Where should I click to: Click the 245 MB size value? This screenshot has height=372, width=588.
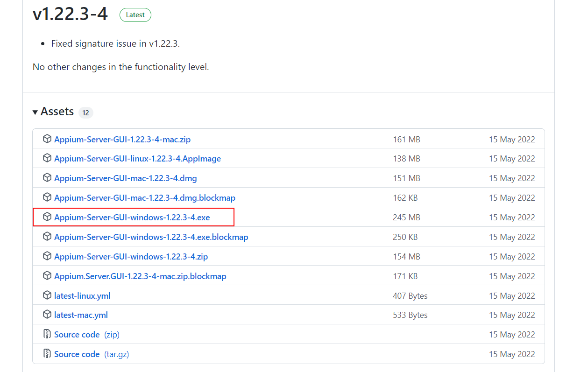pos(406,218)
